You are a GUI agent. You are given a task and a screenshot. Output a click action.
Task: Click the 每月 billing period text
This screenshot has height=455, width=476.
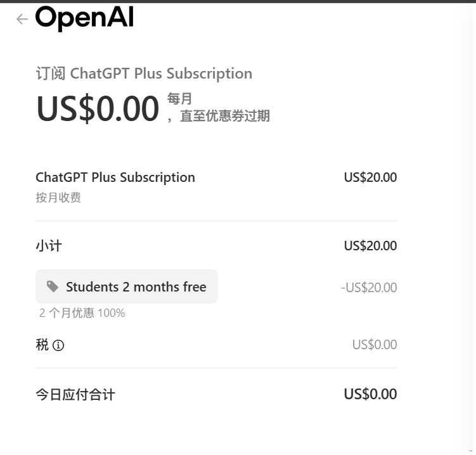click(x=179, y=99)
